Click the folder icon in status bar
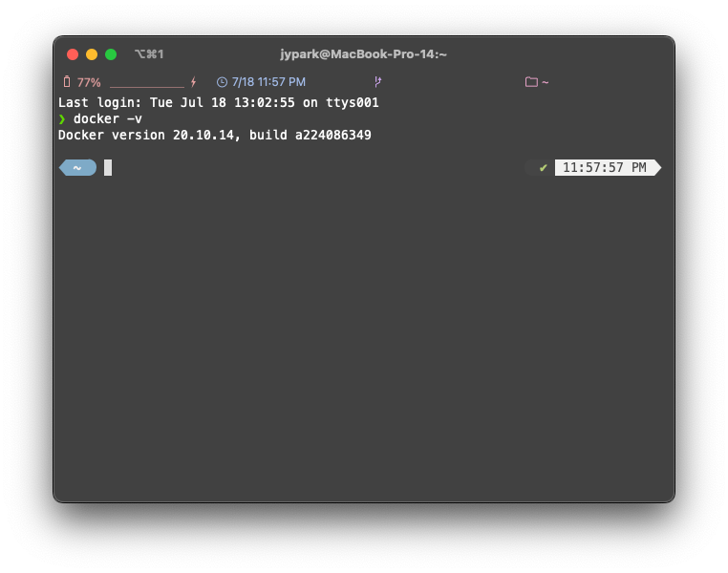The width and height of the screenshot is (728, 573). (531, 82)
